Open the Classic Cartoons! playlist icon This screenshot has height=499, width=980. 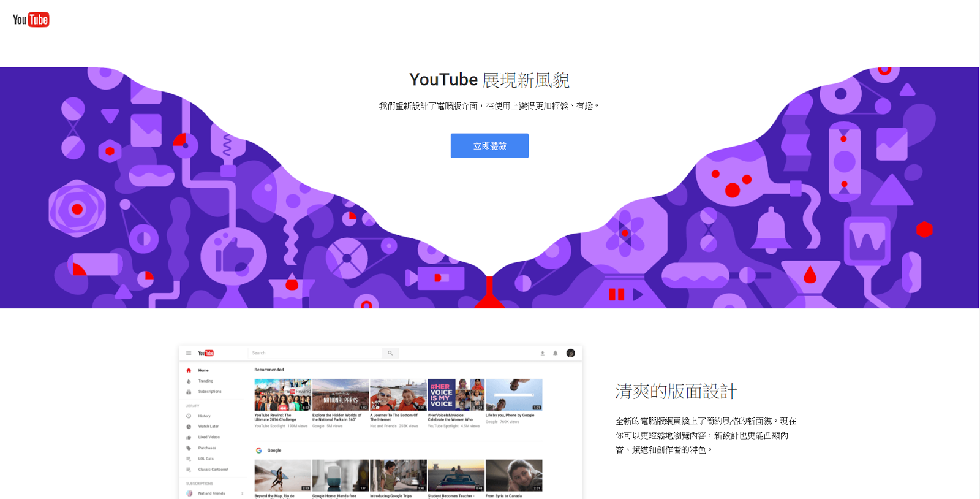pyautogui.click(x=189, y=470)
